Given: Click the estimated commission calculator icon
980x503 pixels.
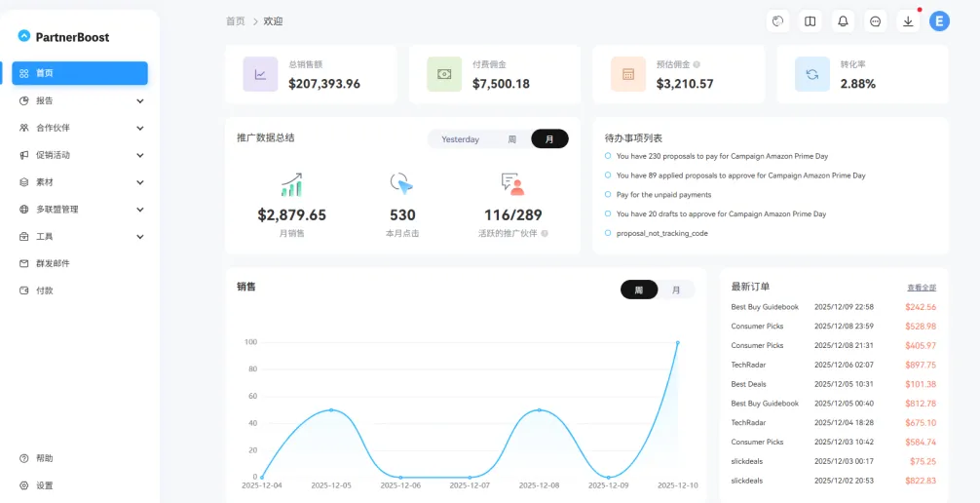Looking at the screenshot, I should (x=628, y=74).
